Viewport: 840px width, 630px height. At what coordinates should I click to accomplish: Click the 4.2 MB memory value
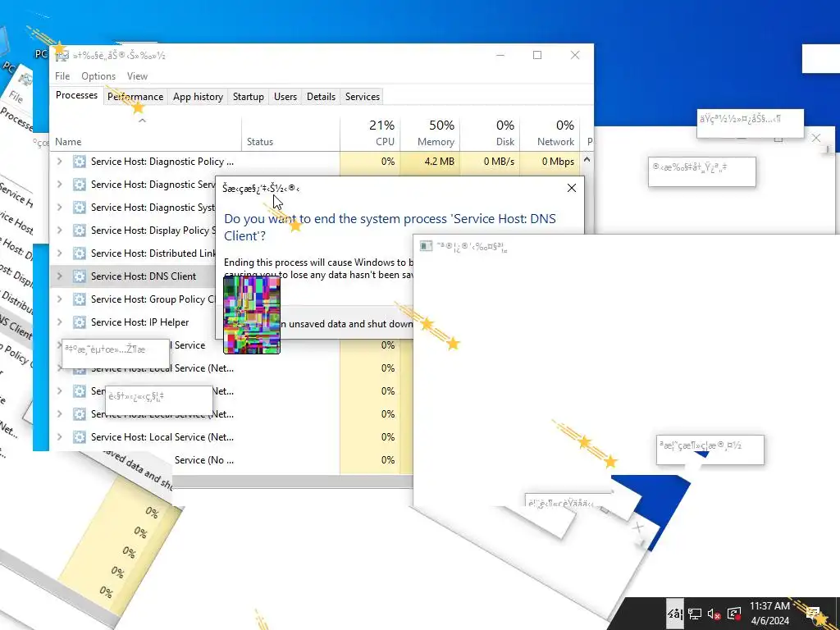click(440, 162)
